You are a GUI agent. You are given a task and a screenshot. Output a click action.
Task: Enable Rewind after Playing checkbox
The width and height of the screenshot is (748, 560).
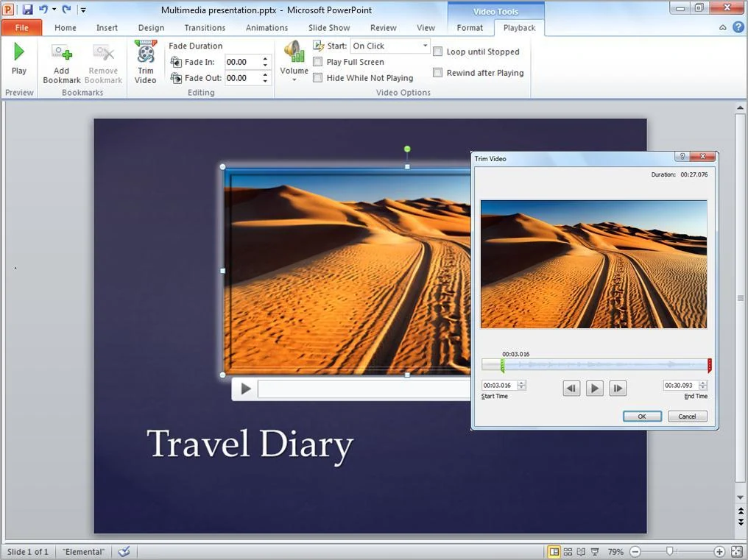437,73
